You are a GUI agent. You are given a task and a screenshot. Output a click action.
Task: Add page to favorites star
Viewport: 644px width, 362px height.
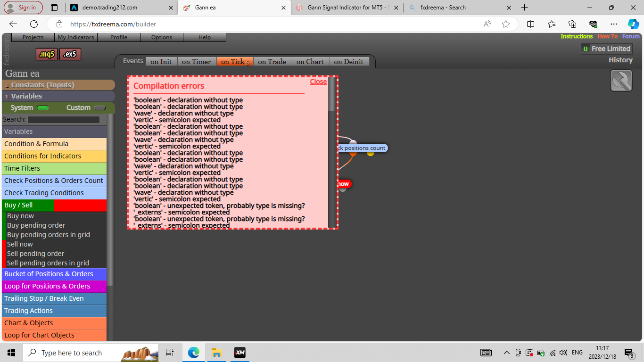506,24
